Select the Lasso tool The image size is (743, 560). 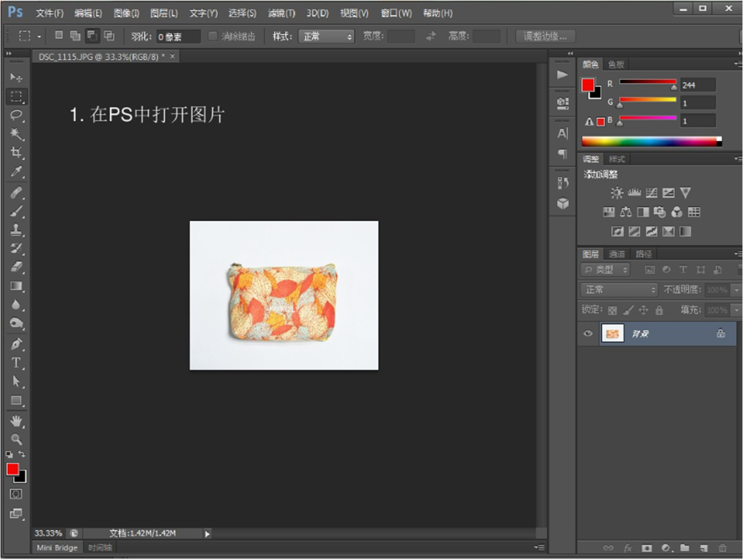(x=16, y=115)
